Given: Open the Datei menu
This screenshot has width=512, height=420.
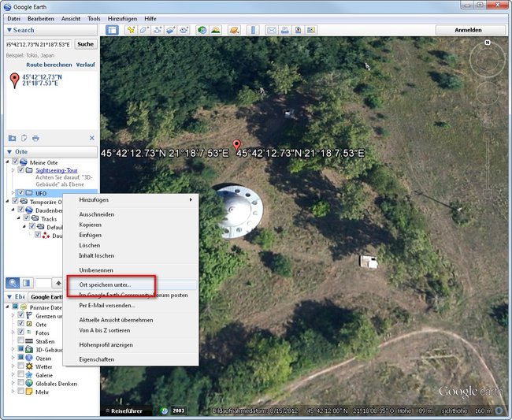Looking at the screenshot, I should tap(13, 19).
